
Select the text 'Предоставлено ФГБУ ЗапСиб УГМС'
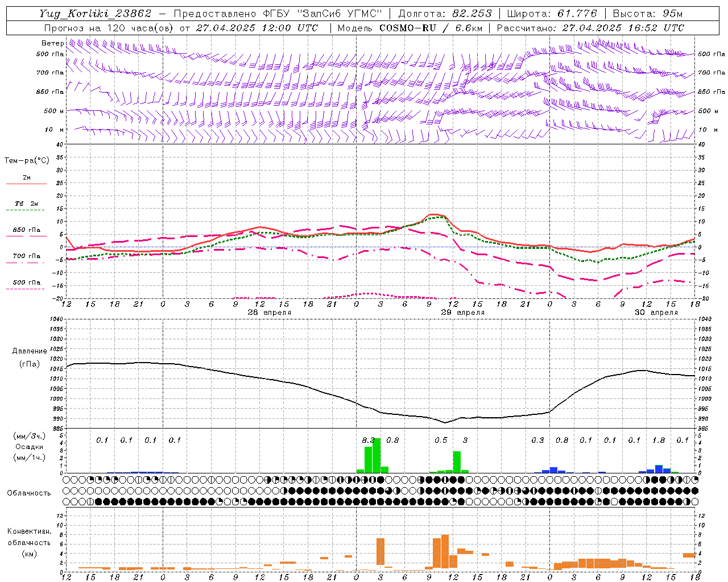pos(278,14)
